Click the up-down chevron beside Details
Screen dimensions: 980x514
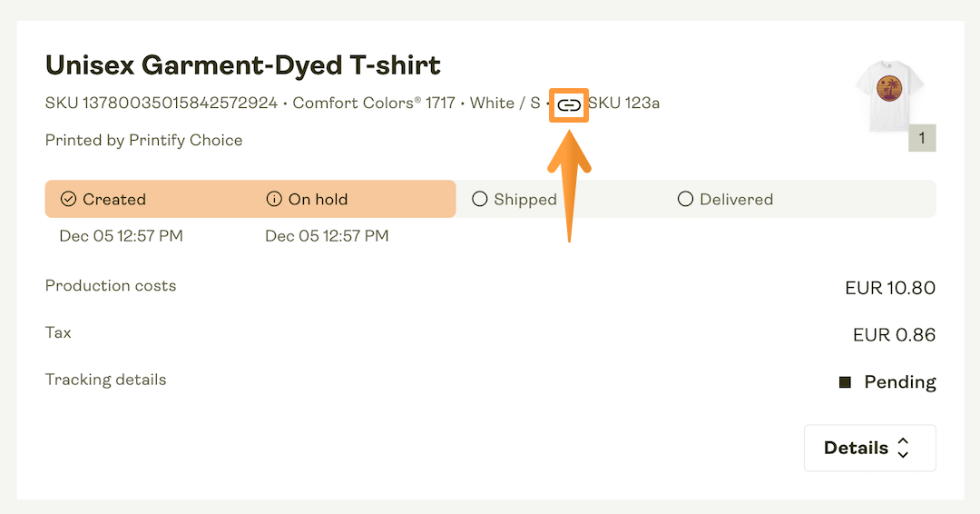click(x=903, y=448)
